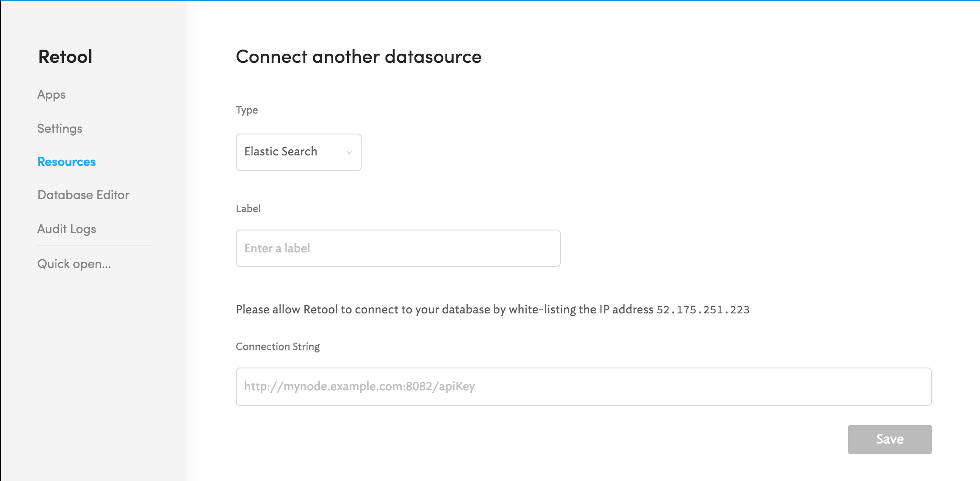Click the Type field label

[247, 110]
